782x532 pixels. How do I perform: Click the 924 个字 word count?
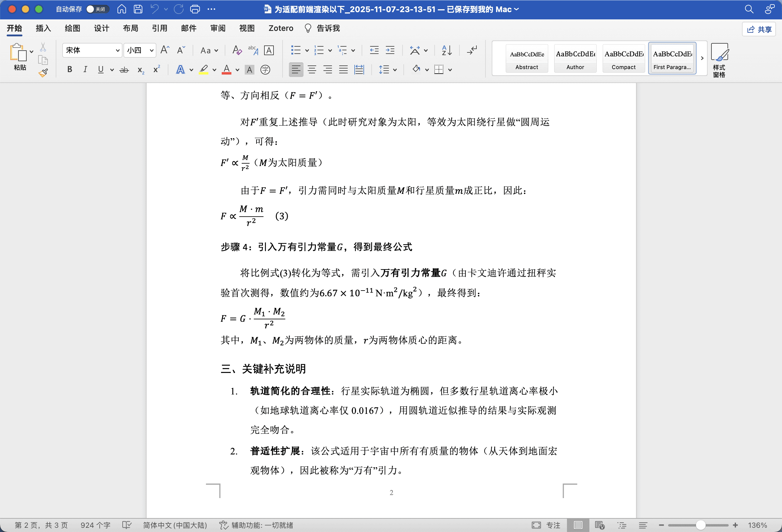pyautogui.click(x=95, y=525)
